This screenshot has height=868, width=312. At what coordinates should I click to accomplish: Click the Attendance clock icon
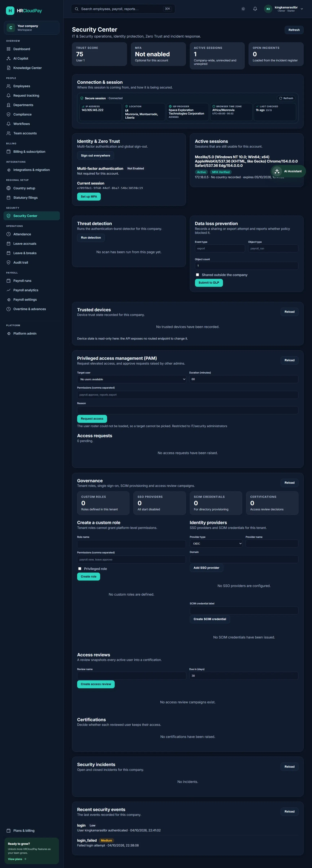(8, 234)
